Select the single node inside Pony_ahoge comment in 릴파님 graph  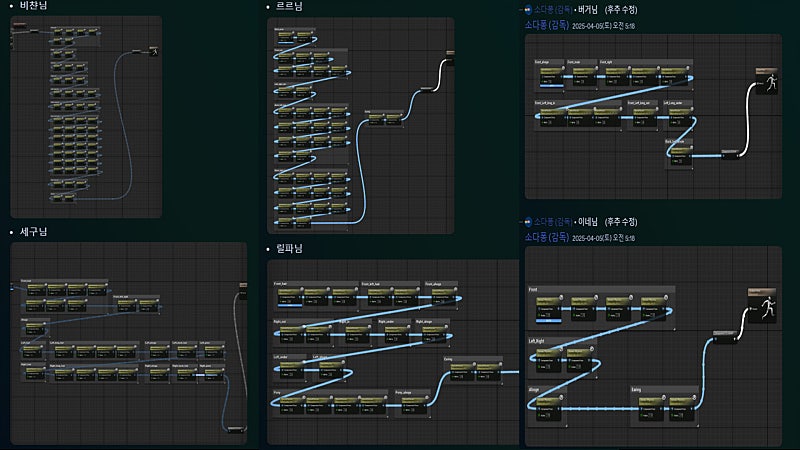[x=413, y=405]
